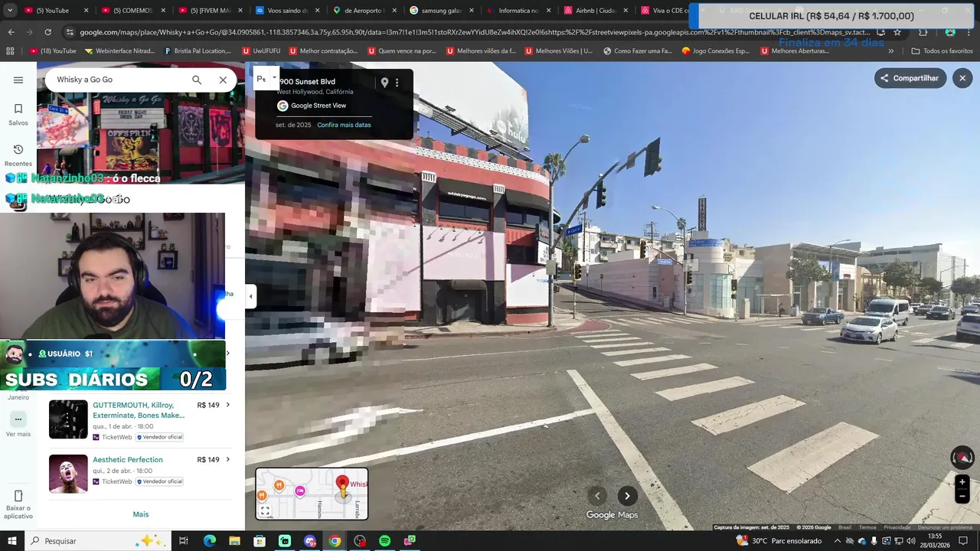Open the Confira mais datas link
980x551 pixels.
click(x=344, y=125)
